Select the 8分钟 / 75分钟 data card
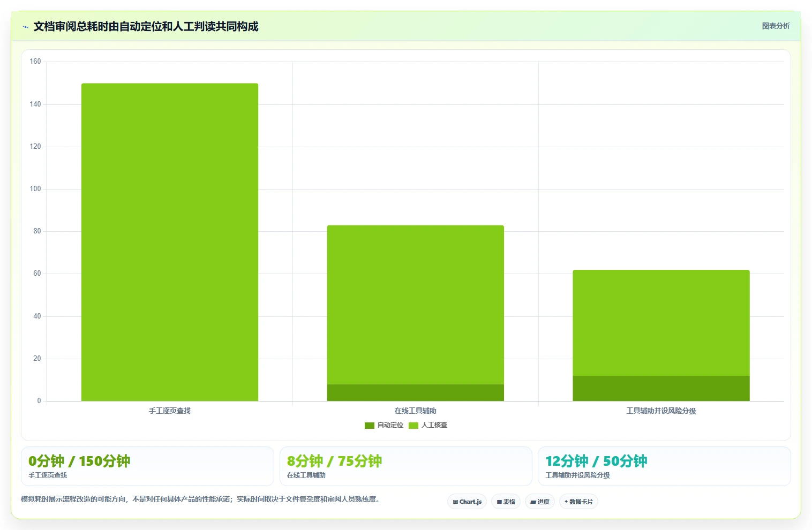 405,466
